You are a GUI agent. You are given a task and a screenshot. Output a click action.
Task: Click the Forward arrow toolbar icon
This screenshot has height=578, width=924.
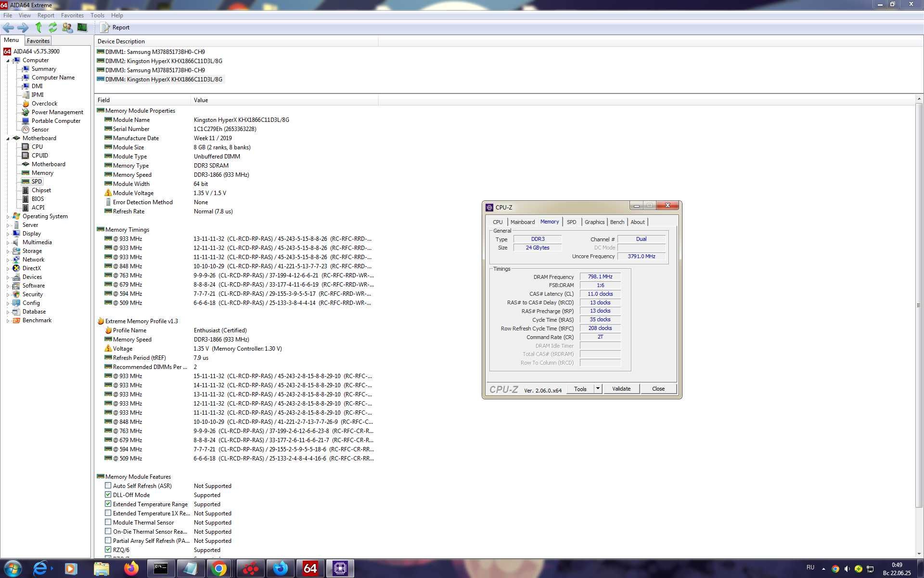[x=23, y=27]
